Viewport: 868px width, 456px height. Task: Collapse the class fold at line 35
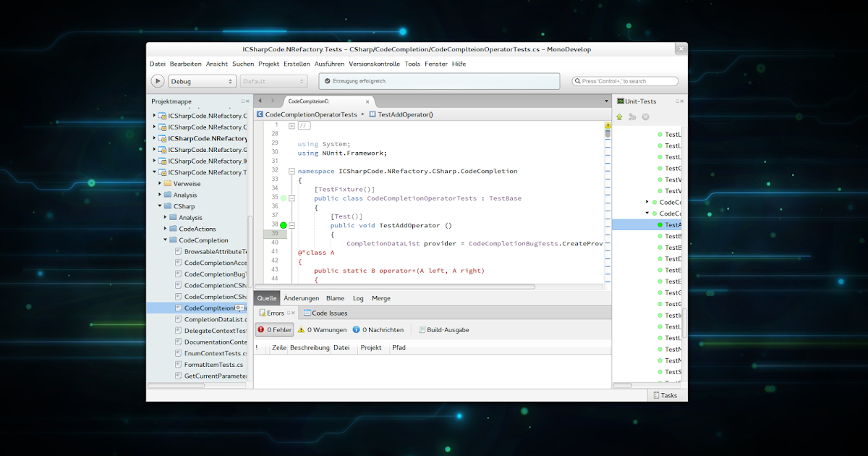[x=292, y=198]
